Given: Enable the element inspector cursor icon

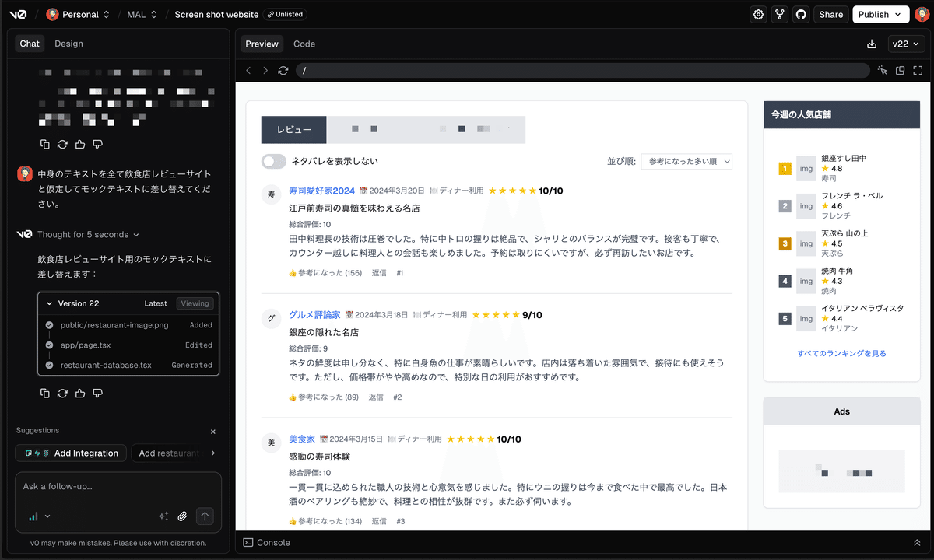Looking at the screenshot, I should click(882, 70).
